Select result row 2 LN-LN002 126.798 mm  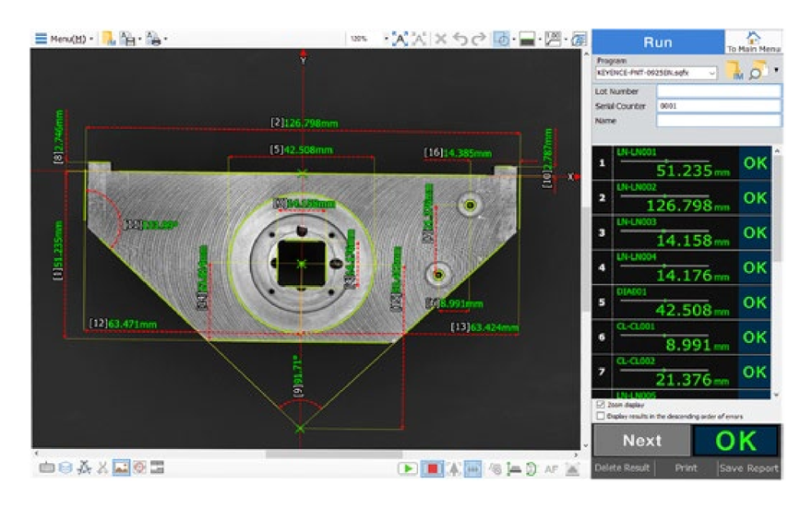681,197
